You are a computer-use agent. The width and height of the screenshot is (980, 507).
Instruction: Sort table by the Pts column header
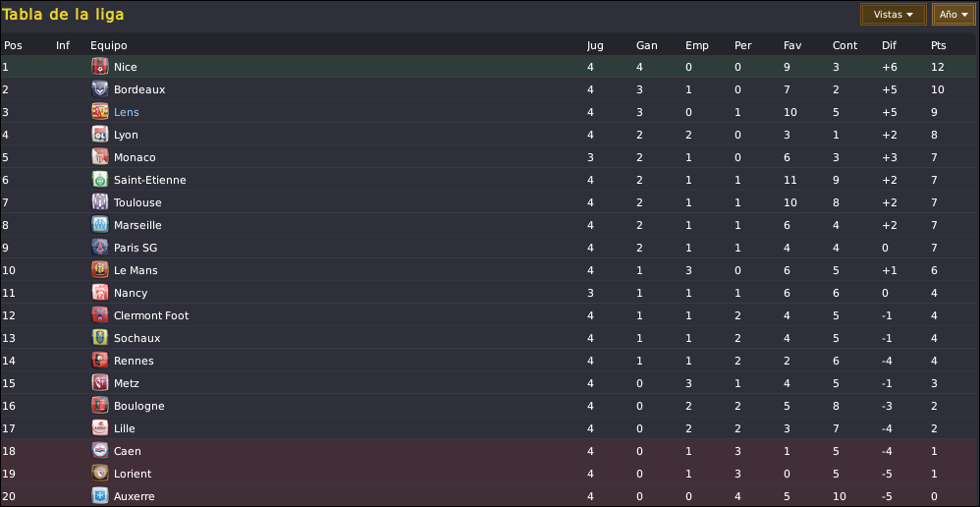[x=938, y=45]
